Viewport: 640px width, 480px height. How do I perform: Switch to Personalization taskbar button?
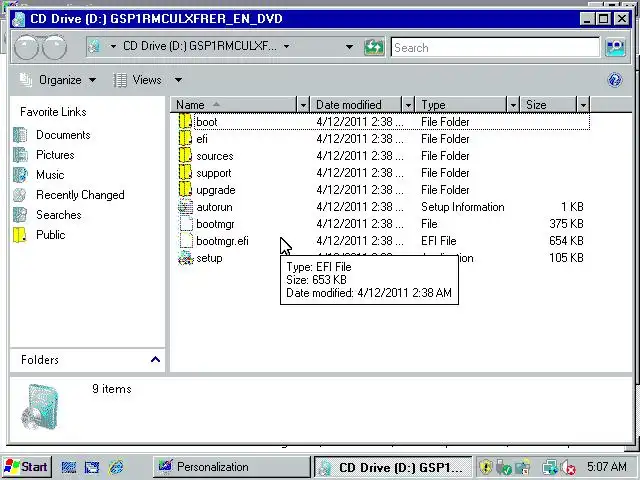(232, 467)
